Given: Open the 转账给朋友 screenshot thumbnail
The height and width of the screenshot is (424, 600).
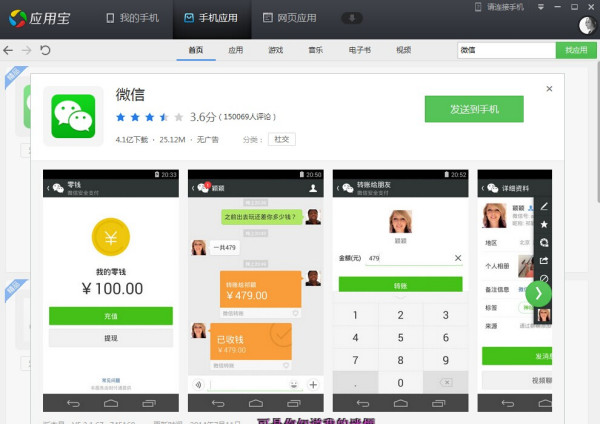Looking at the screenshot, I should tap(401, 290).
